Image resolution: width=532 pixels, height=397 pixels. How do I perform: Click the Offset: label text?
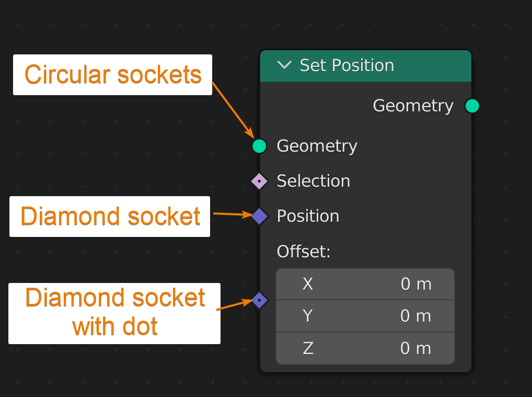(x=304, y=252)
